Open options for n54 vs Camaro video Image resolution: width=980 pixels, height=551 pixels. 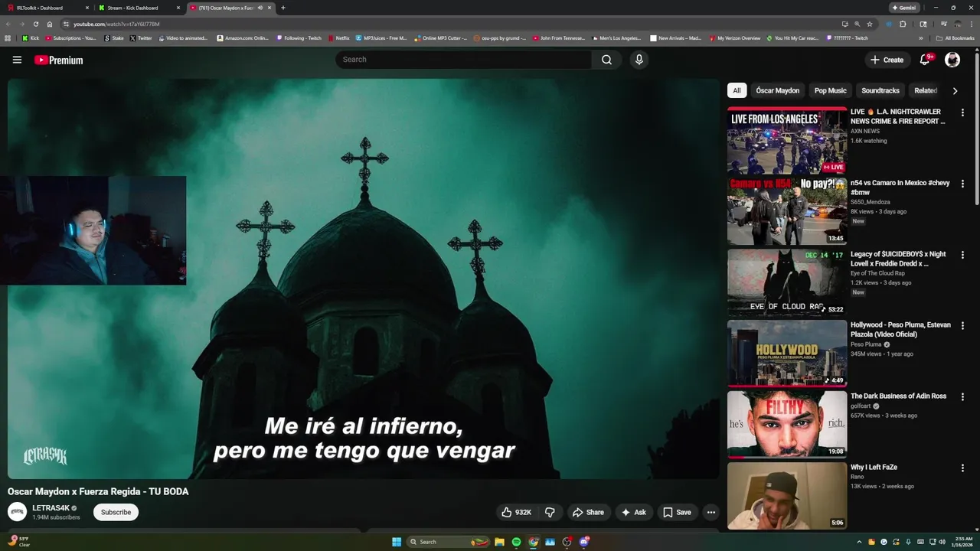[962, 184]
